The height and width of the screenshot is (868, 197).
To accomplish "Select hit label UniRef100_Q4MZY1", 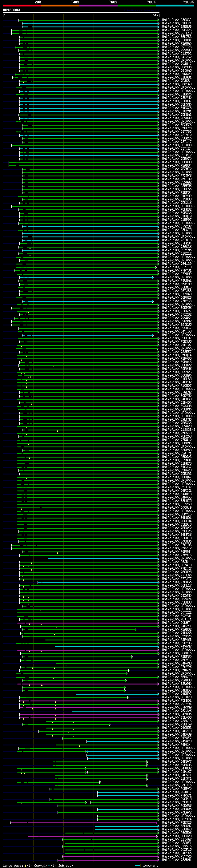I will point(177,626).
